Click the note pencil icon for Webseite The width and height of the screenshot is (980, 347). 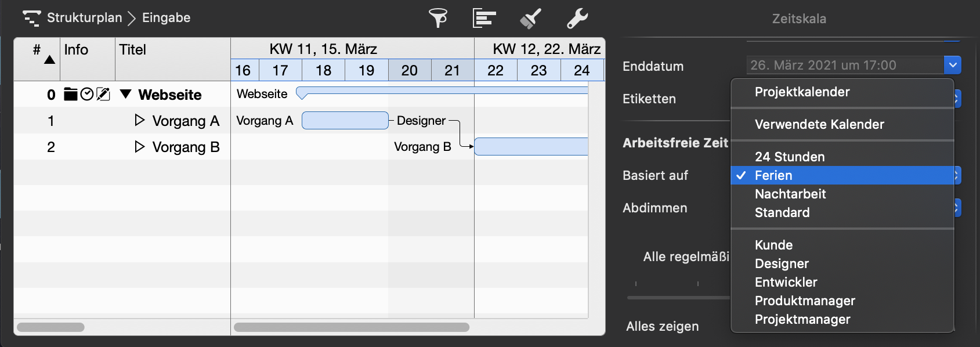pyautogui.click(x=104, y=95)
